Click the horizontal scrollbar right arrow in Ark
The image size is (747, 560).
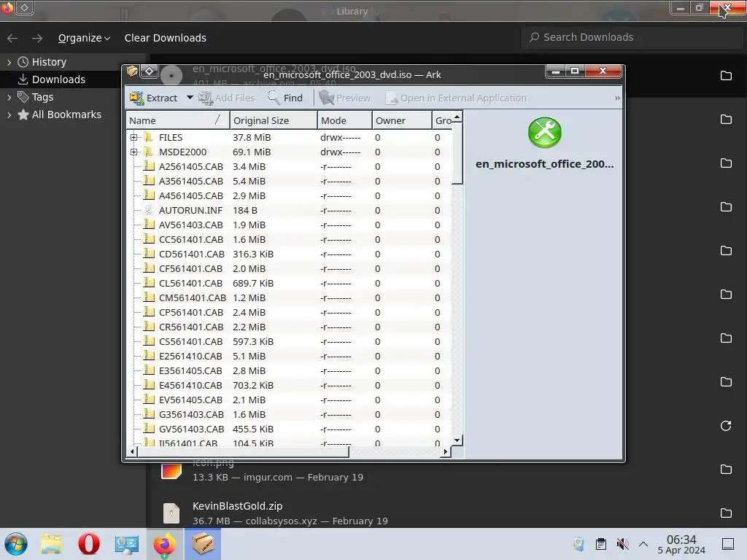click(x=446, y=451)
